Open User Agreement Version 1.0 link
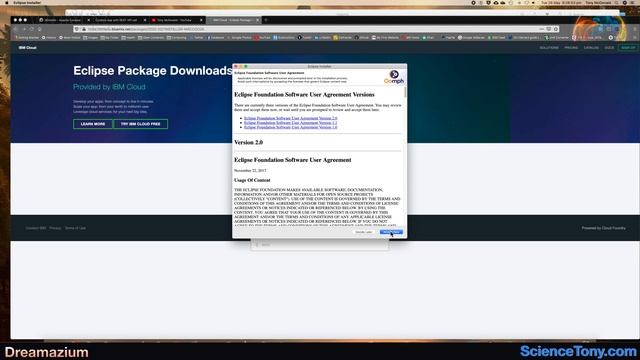 291,127
